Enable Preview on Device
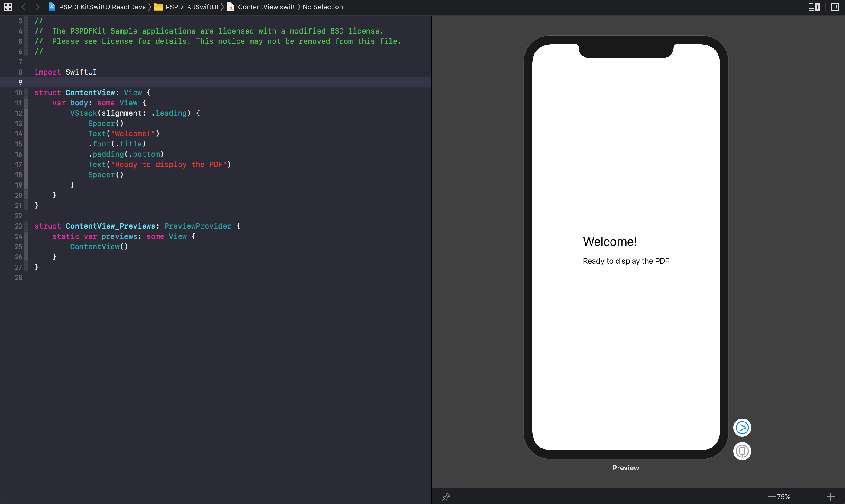Viewport: 845px width, 504px height. (x=742, y=451)
